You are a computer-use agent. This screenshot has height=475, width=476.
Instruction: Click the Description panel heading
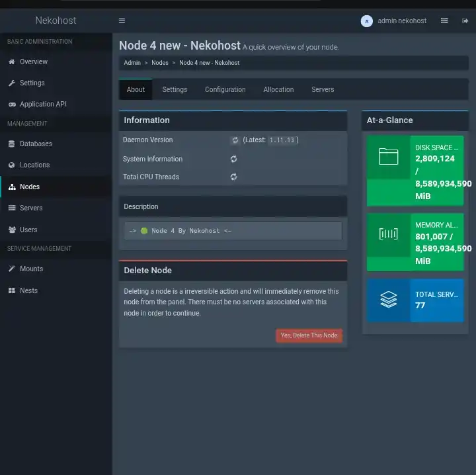(x=141, y=207)
